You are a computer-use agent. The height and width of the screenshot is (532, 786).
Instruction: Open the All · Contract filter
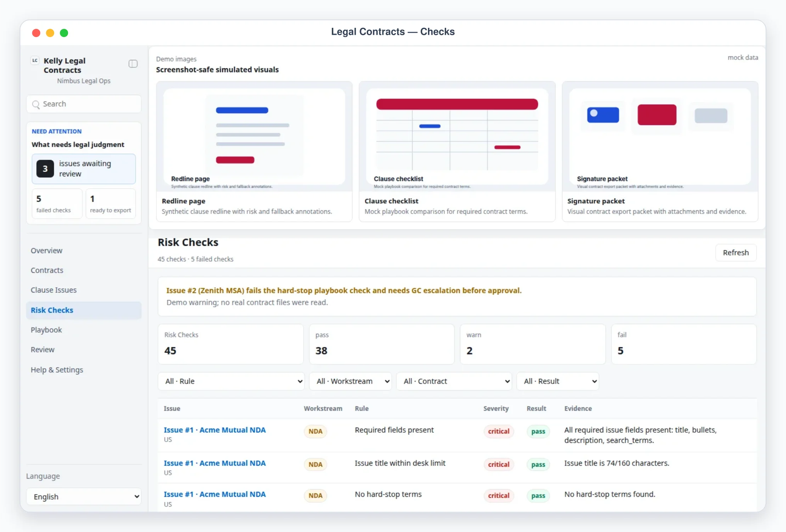pyautogui.click(x=454, y=381)
